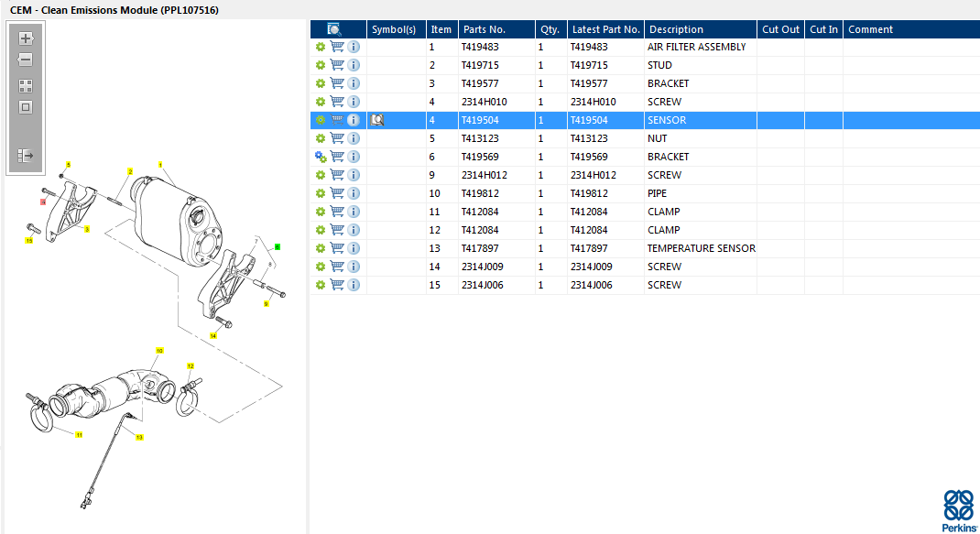The image size is (980, 534).
Task: Click the Cut Out column header
Action: click(780, 29)
